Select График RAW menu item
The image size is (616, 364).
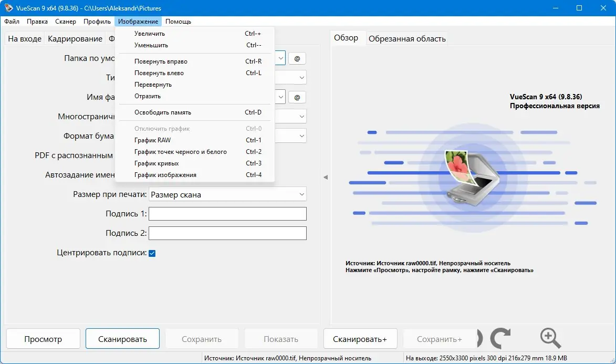click(195, 140)
